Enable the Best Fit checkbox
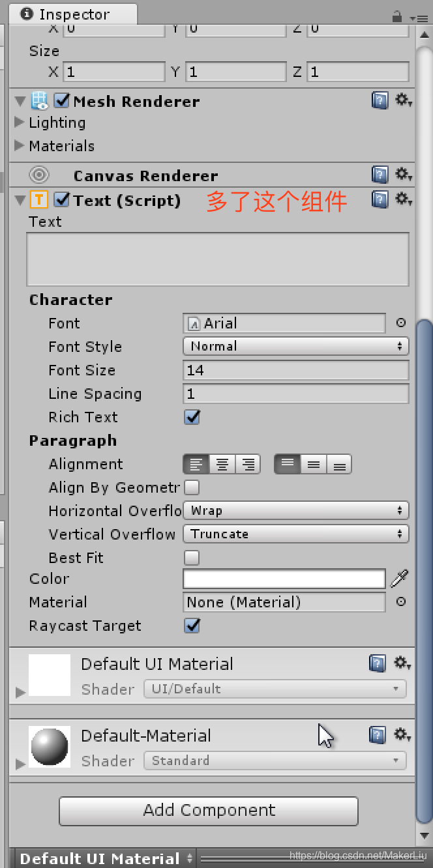The height and width of the screenshot is (868, 433). (192, 558)
